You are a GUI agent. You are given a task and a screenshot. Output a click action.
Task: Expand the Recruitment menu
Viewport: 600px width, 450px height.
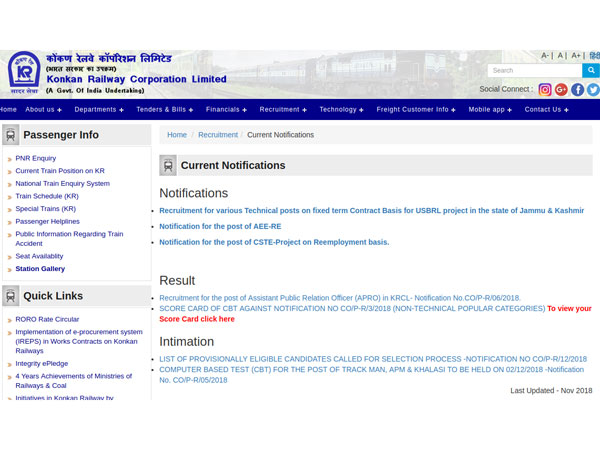(283, 109)
